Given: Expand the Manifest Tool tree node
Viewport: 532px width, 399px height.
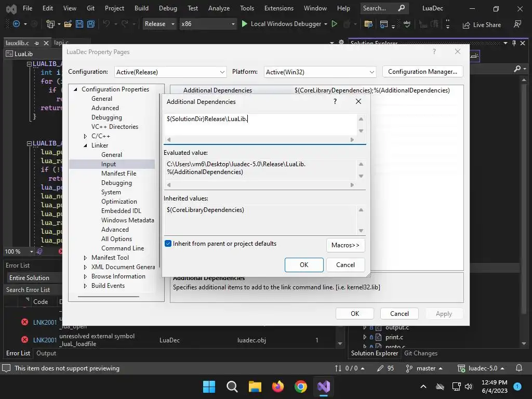Looking at the screenshot, I should click(85, 258).
